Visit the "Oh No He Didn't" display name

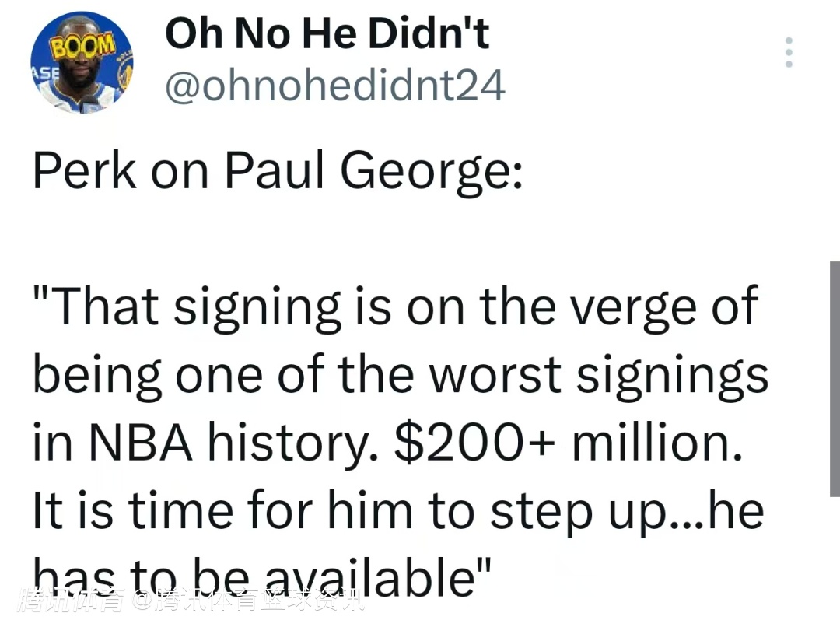[x=327, y=34]
